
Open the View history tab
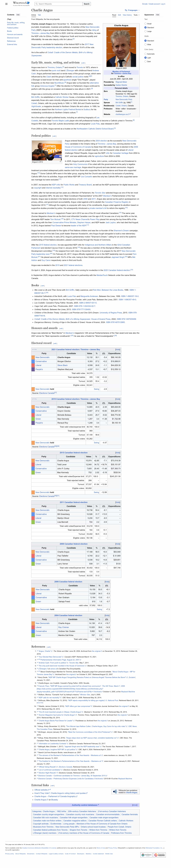point(127,15)
